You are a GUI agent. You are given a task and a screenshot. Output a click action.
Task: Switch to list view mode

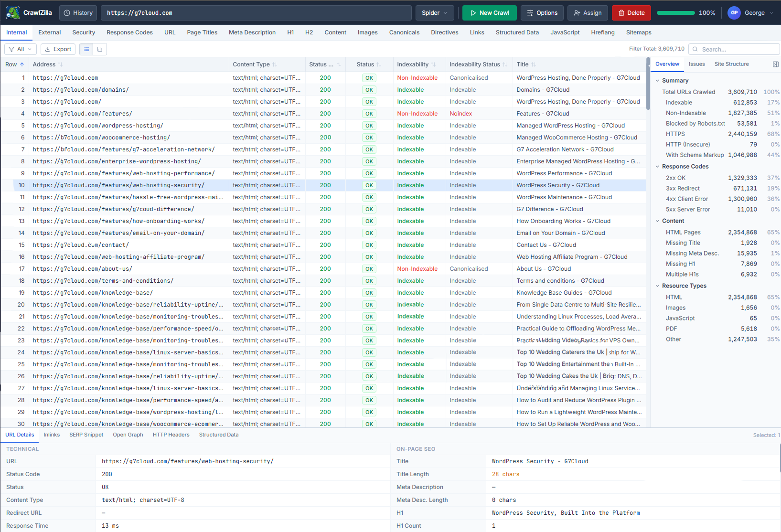click(86, 49)
